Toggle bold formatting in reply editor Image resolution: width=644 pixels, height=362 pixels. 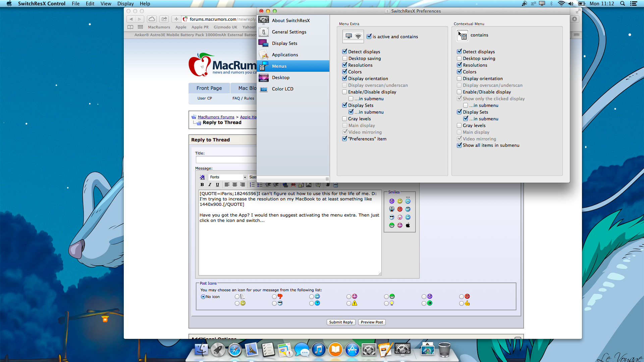tap(202, 185)
